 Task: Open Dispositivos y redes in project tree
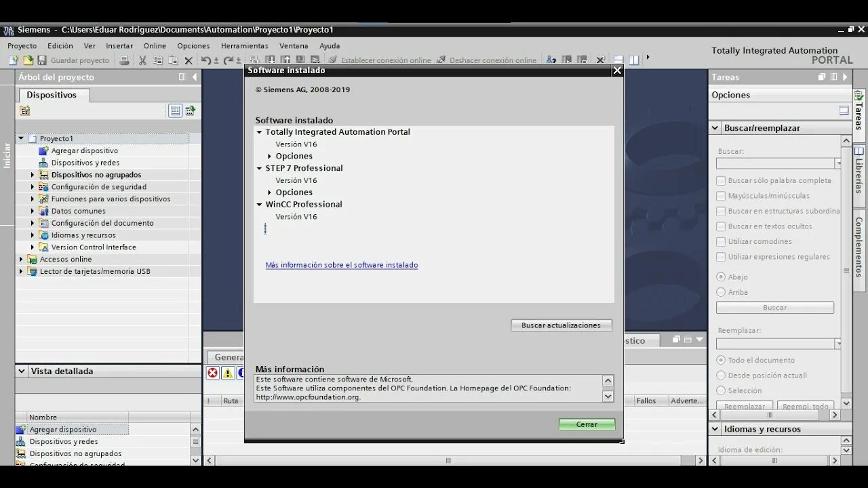point(85,163)
